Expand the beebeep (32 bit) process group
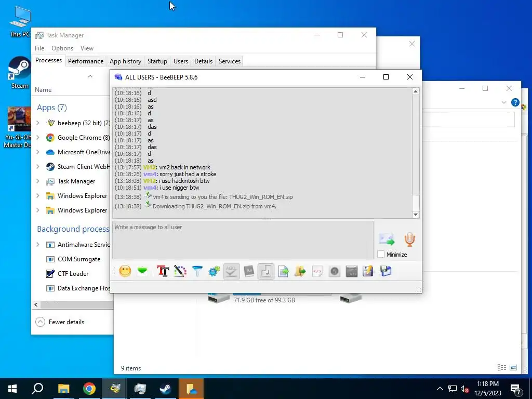The height and width of the screenshot is (399, 532). point(37,123)
